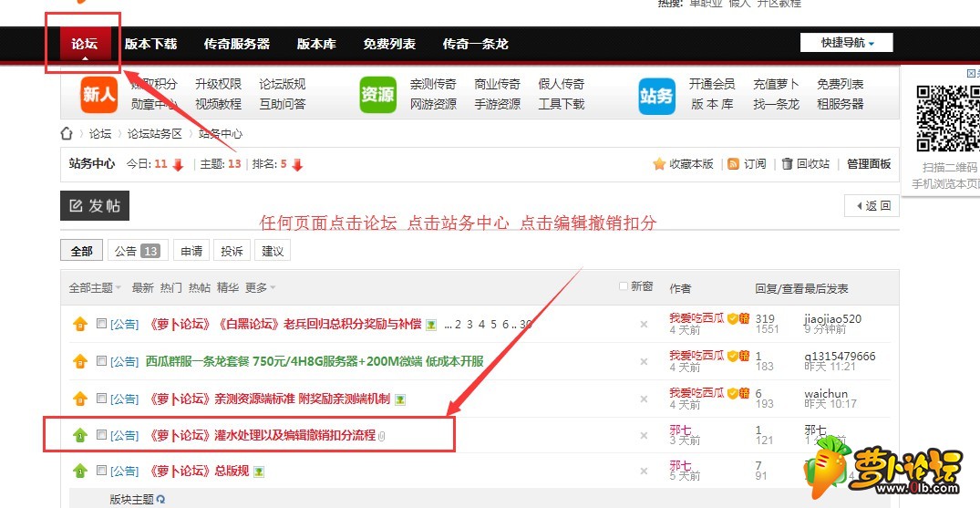
Task: Click the red arrow next to 排名 5
Action: coord(297,164)
